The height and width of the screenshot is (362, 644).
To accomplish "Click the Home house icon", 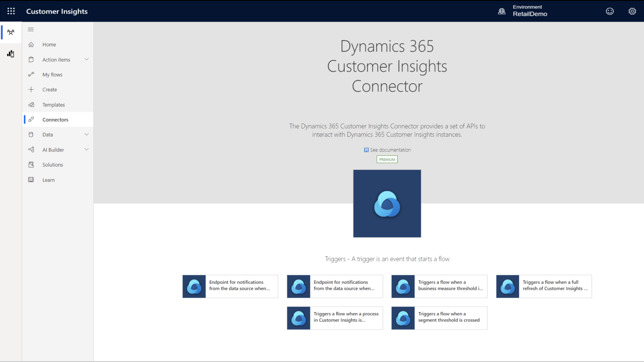I will (x=31, y=45).
